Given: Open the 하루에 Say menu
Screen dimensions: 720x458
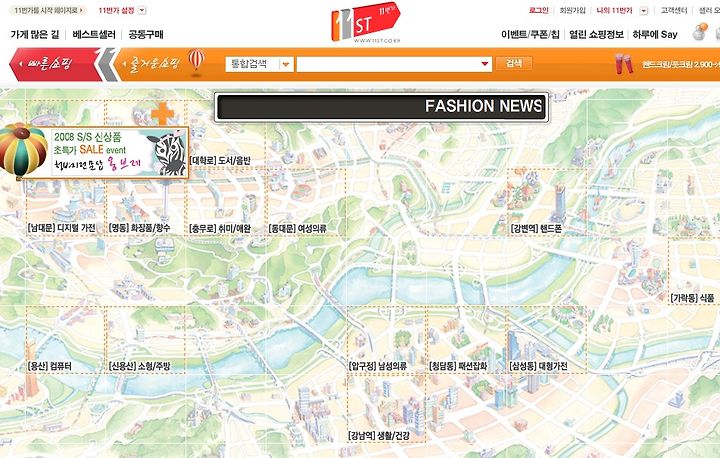Looking at the screenshot, I should click(x=655, y=34).
